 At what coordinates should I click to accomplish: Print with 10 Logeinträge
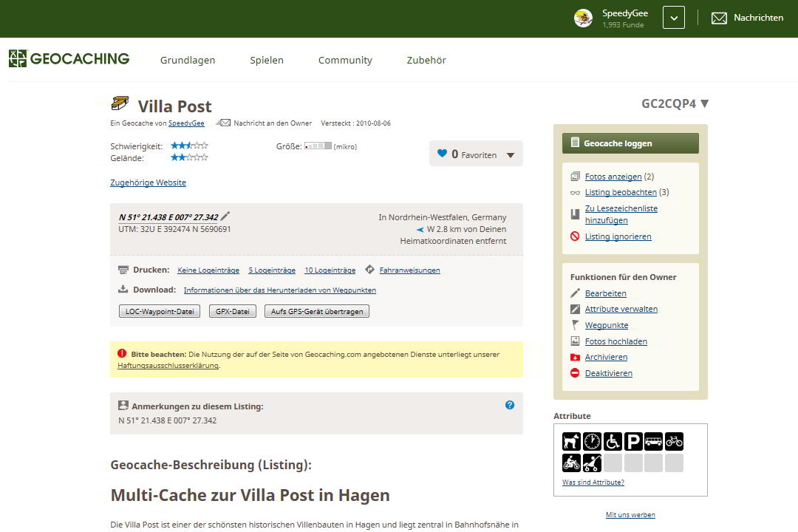(x=330, y=270)
